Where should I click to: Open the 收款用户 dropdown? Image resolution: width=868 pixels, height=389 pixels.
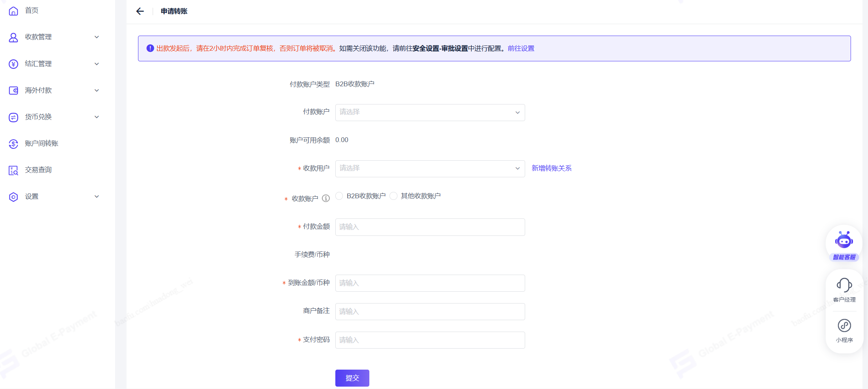pyautogui.click(x=430, y=169)
